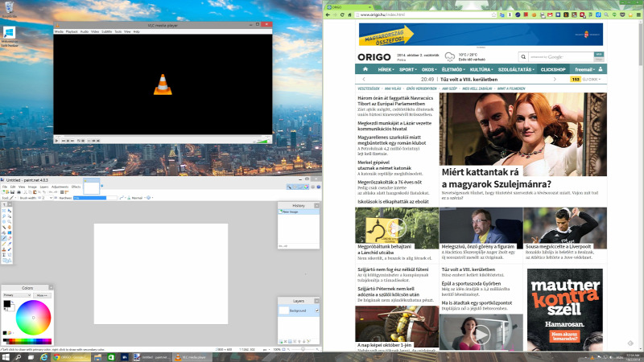644x362 pixels.
Task: Select the Zoom magnifier tool in paint.net
Action: tap(10, 222)
